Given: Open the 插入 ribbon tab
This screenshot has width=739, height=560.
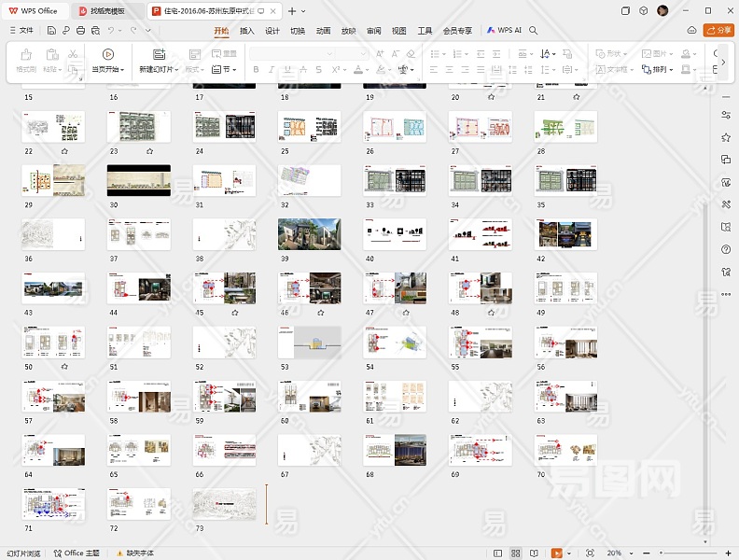Looking at the screenshot, I should click(247, 31).
